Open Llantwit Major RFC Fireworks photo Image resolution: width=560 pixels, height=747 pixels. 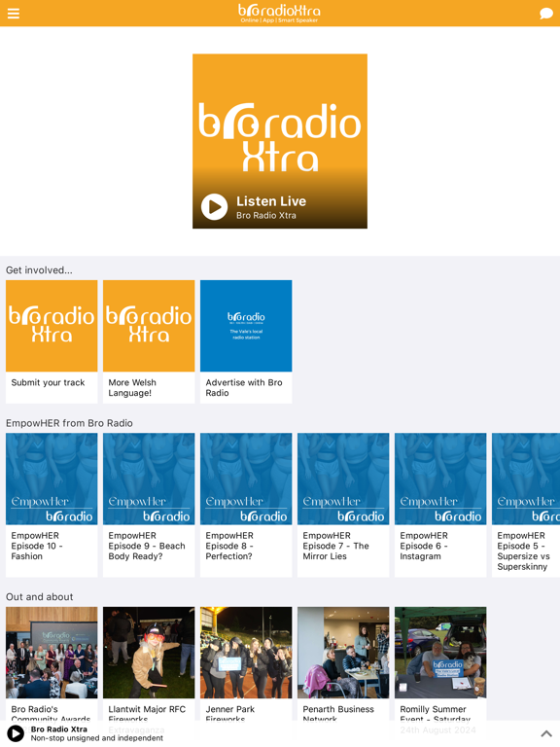click(149, 653)
